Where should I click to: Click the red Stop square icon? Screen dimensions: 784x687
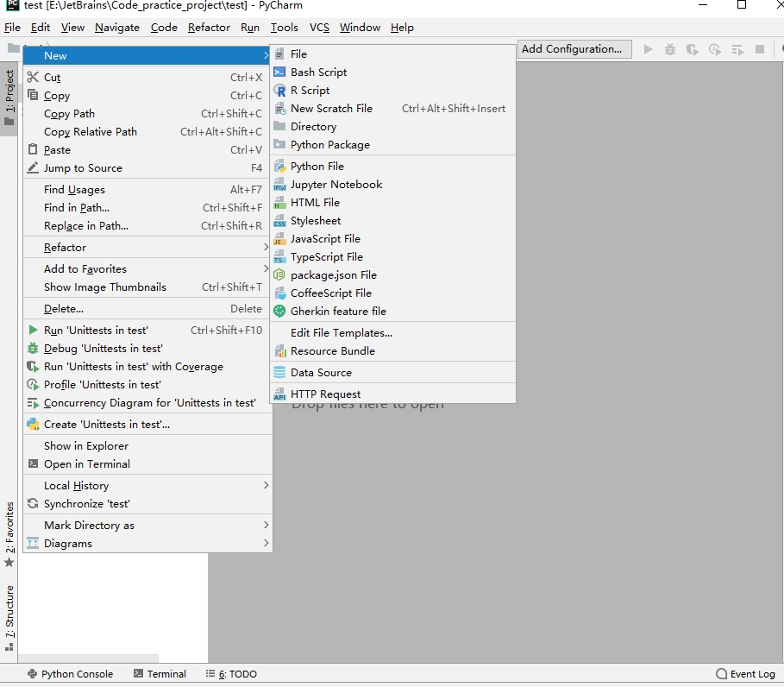click(760, 50)
